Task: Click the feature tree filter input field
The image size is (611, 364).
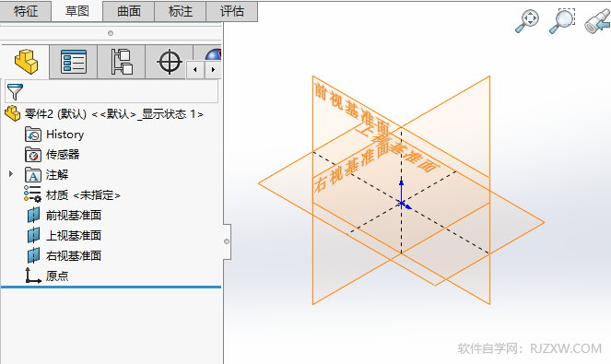Action: click(x=112, y=91)
